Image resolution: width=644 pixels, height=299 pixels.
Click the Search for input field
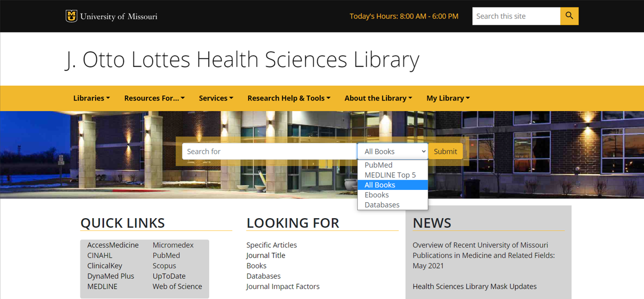tap(269, 152)
